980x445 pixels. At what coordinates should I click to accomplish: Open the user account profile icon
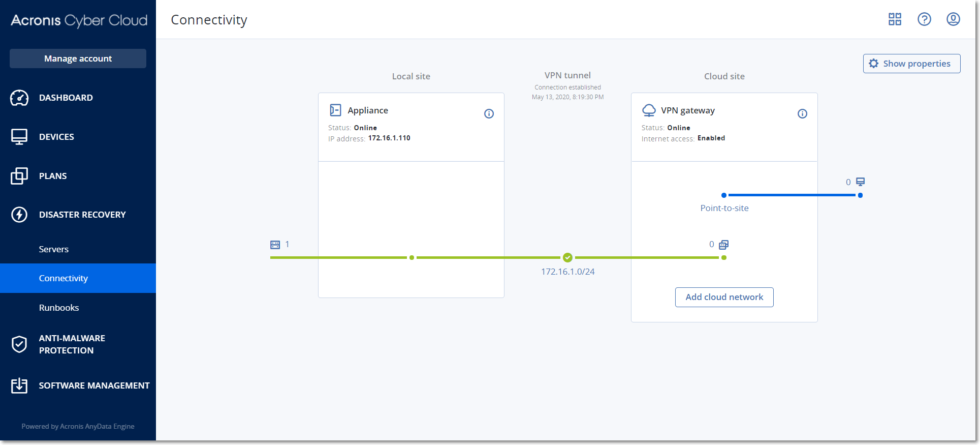953,19
